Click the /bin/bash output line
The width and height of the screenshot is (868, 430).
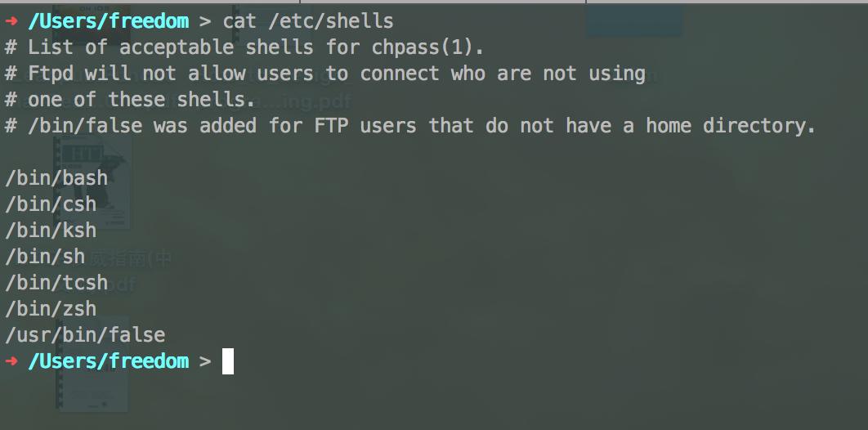tap(56, 178)
